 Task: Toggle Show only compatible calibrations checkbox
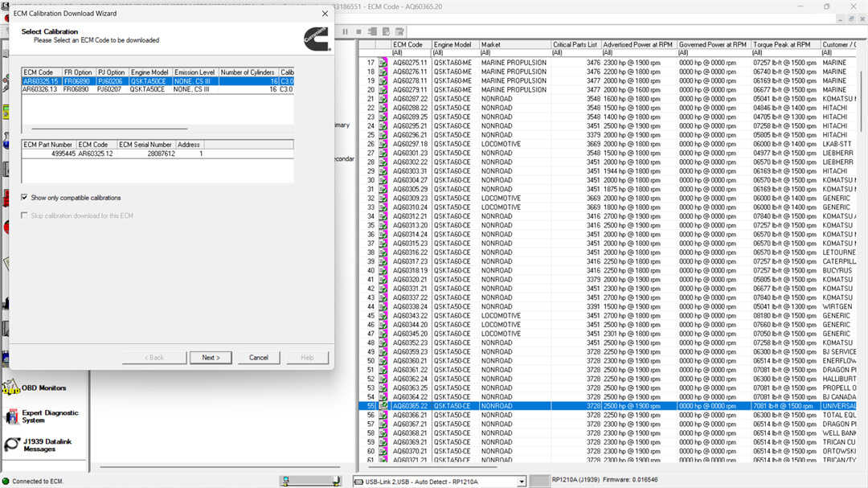click(25, 198)
